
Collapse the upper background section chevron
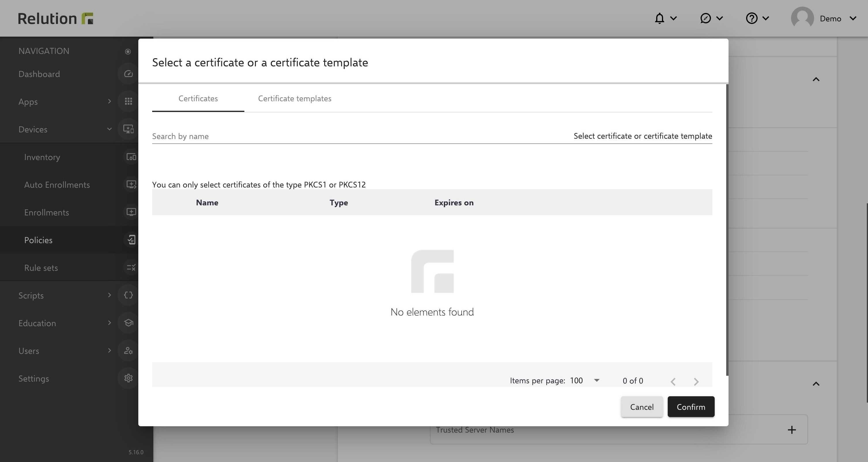click(816, 79)
